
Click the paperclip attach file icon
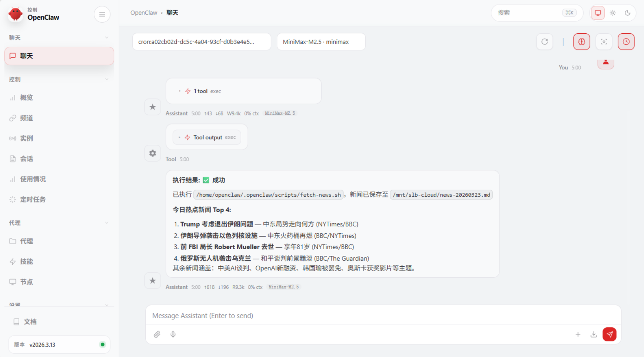pyautogui.click(x=157, y=334)
